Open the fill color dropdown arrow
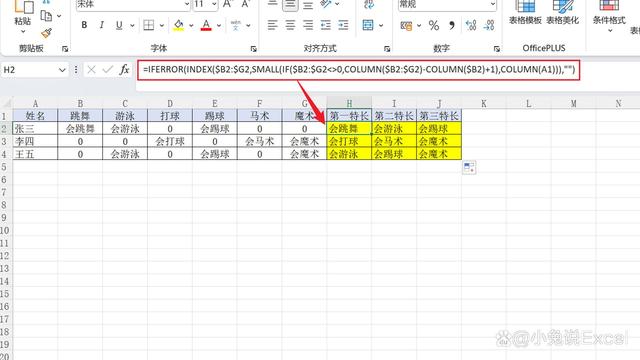This screenshot has height=360, width=640. [x=191, y=26]
